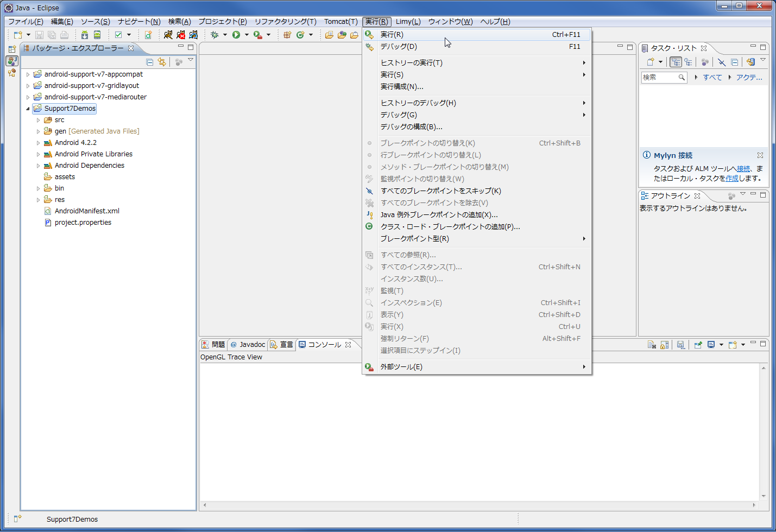Toggle すべてのブレークポイントをスキップ menu entry
776x532 pixels.
click(x=477, y=191)
